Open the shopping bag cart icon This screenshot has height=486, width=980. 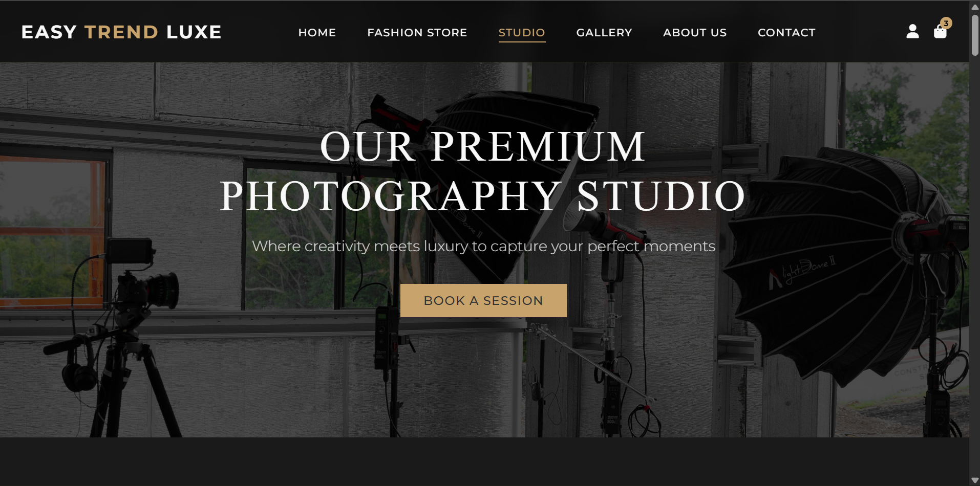tap(940, 33)
